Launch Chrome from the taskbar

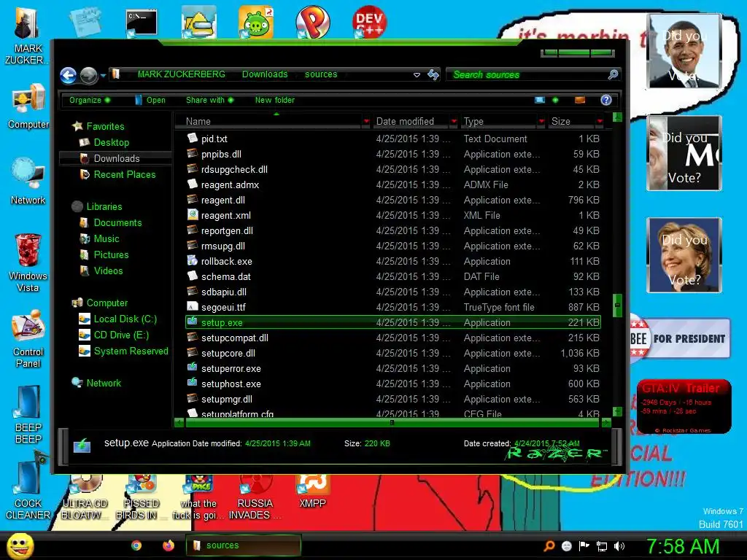[x=136, y=545]
